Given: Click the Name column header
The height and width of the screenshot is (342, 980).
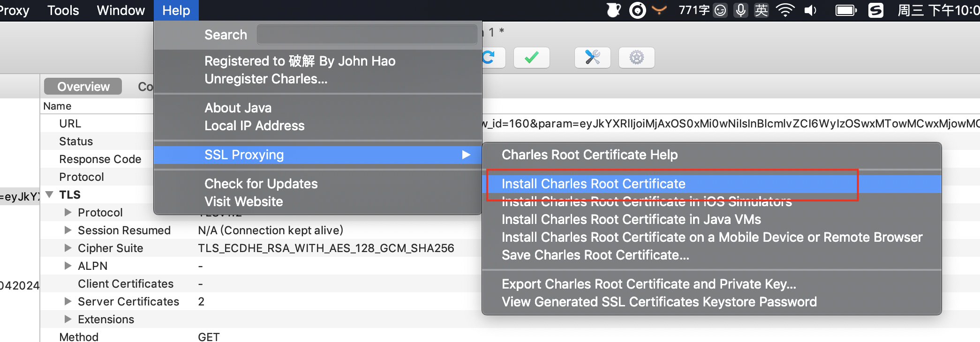Looking at the screenshot, I should click(57, 106).
